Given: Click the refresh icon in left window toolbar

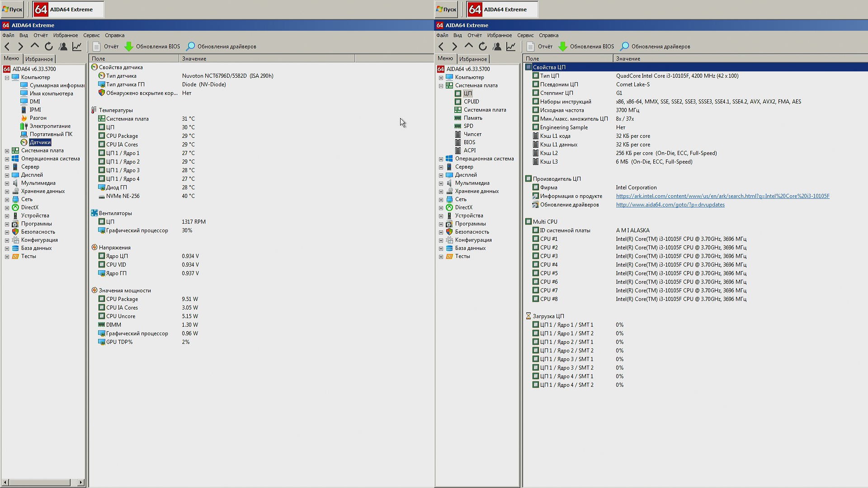Looking at the screenshot, I should 49,47.
